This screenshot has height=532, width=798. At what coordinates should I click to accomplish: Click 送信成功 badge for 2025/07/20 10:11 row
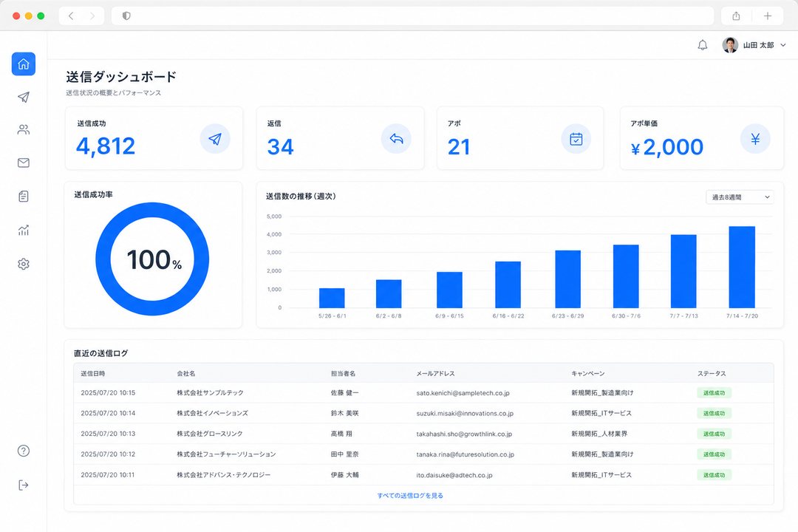(714, 475)
